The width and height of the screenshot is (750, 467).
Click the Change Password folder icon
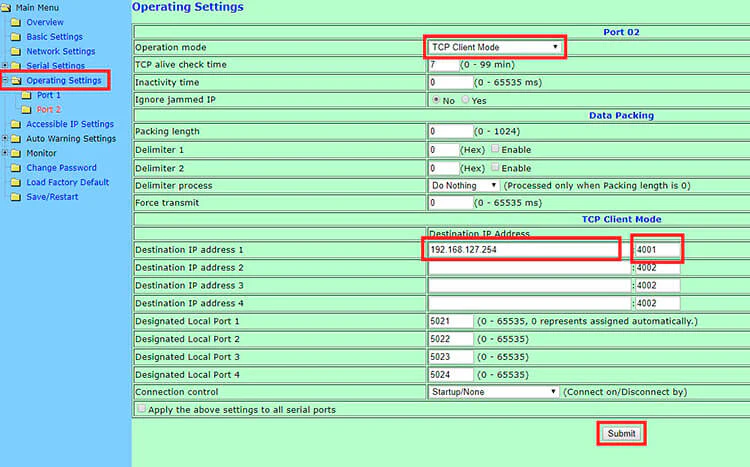coord(16,168)
